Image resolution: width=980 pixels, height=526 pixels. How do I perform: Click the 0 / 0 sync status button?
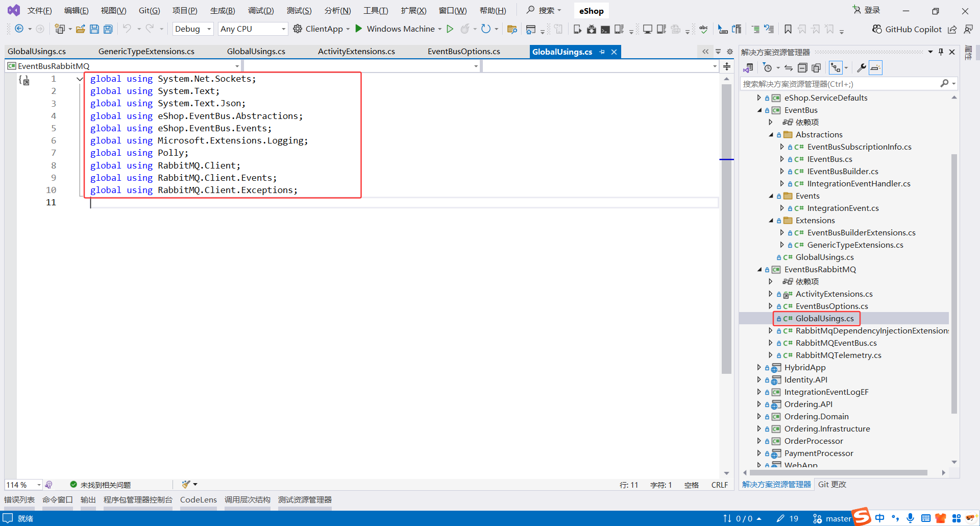(x=742, y=518)
